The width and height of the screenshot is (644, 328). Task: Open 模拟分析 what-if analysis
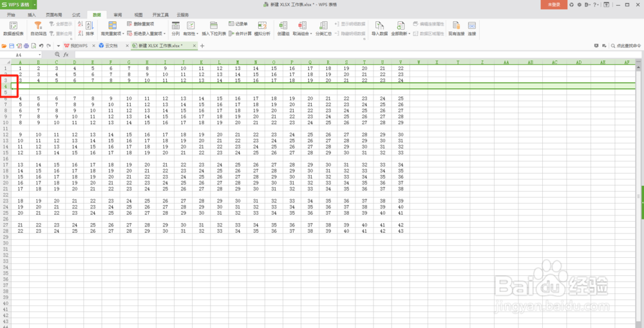coord(262,28)
